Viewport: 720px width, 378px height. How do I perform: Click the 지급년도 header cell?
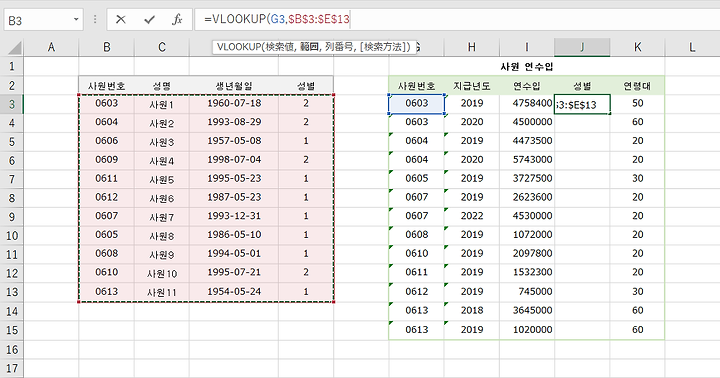[x=472, y=85]
